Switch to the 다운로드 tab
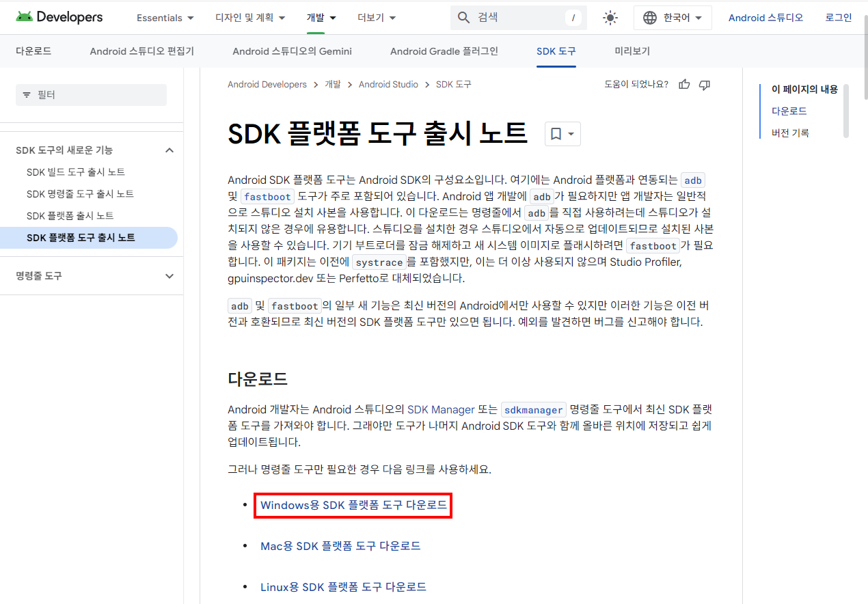Screen dimensions: 868x604 (33, 51)
